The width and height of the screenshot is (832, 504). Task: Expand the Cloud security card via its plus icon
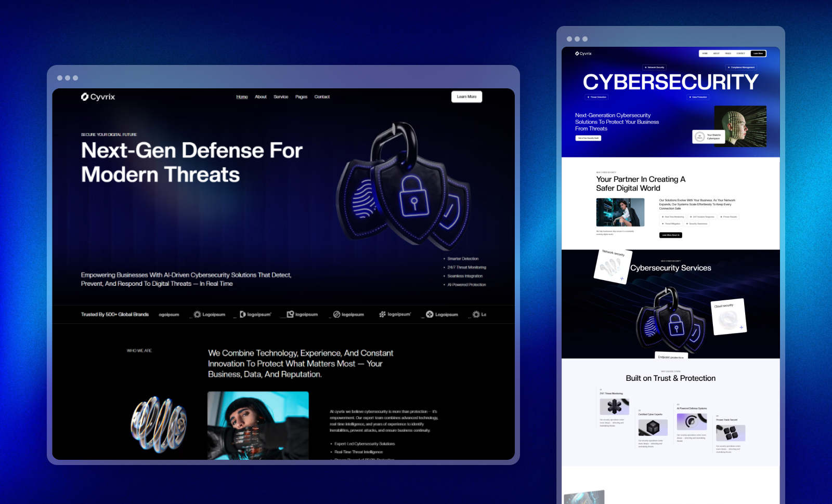click(x=741, y=327)
